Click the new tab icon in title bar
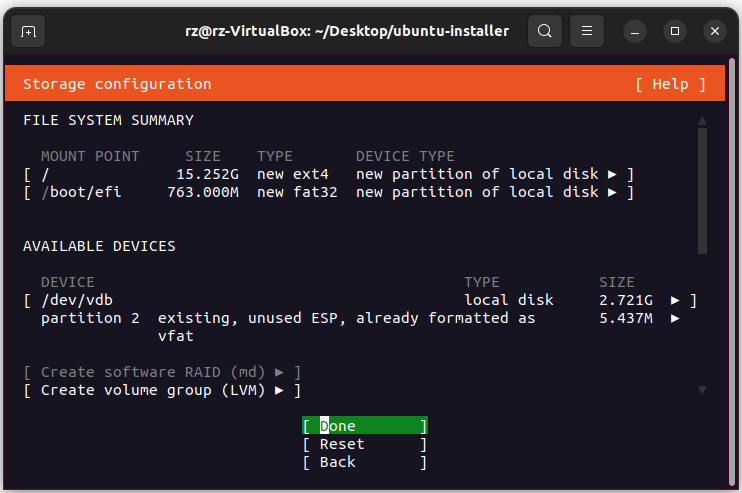The height and width of the screenshot is (493, 742). [28, 31]
